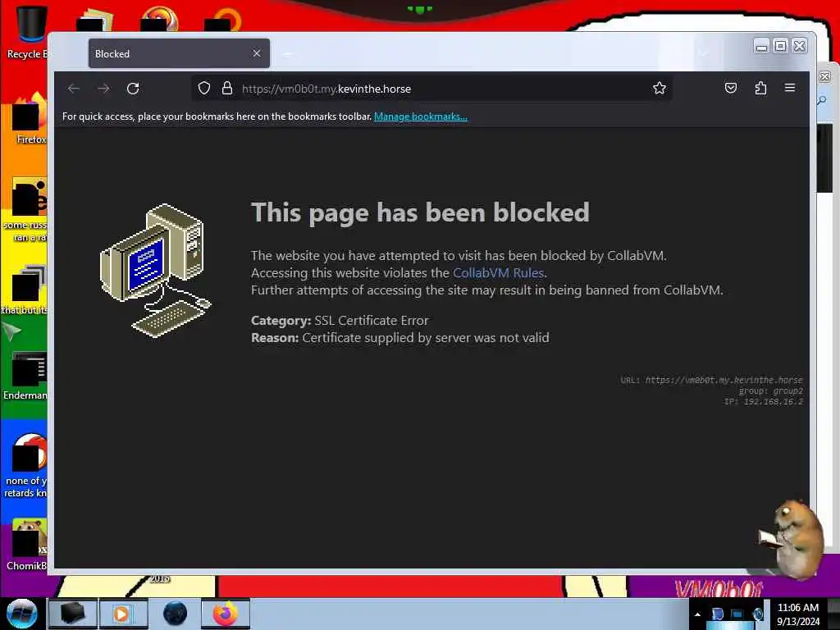Reload the blocked page
Image resolution: width=840 pixels, height=630 pixels.
click(x=133, y=89)
